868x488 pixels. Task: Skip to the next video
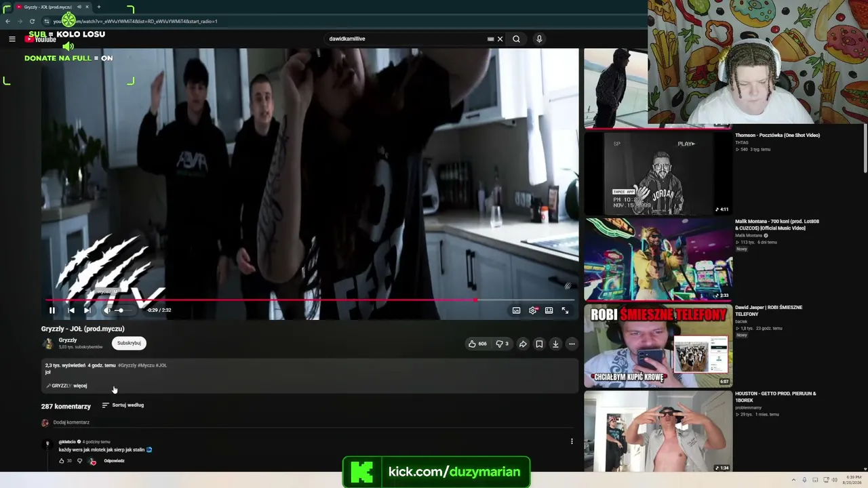pyautogui.click(x=87, y=310)
